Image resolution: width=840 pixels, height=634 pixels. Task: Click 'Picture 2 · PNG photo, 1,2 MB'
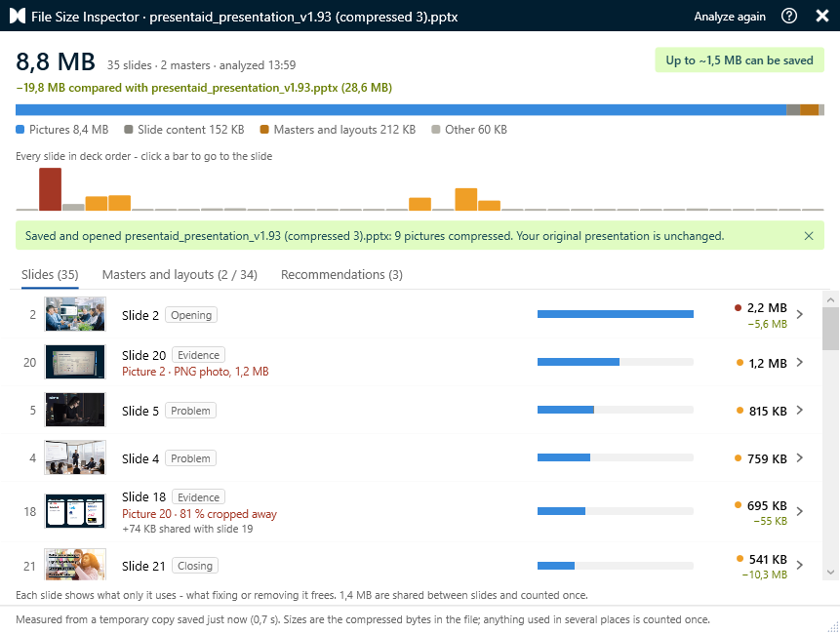coord(195,372)
